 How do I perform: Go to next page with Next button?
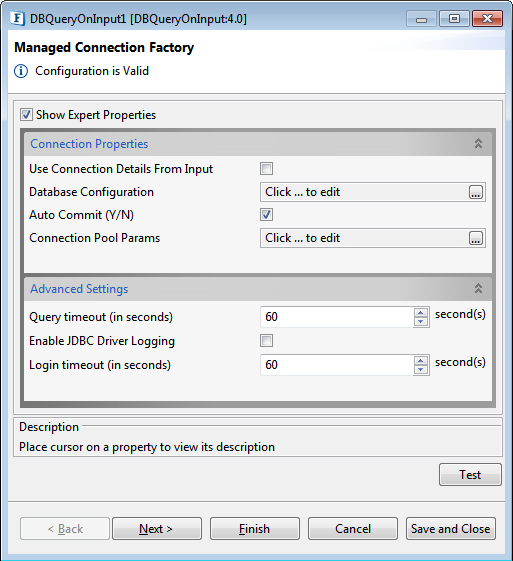tap(157, 528)
